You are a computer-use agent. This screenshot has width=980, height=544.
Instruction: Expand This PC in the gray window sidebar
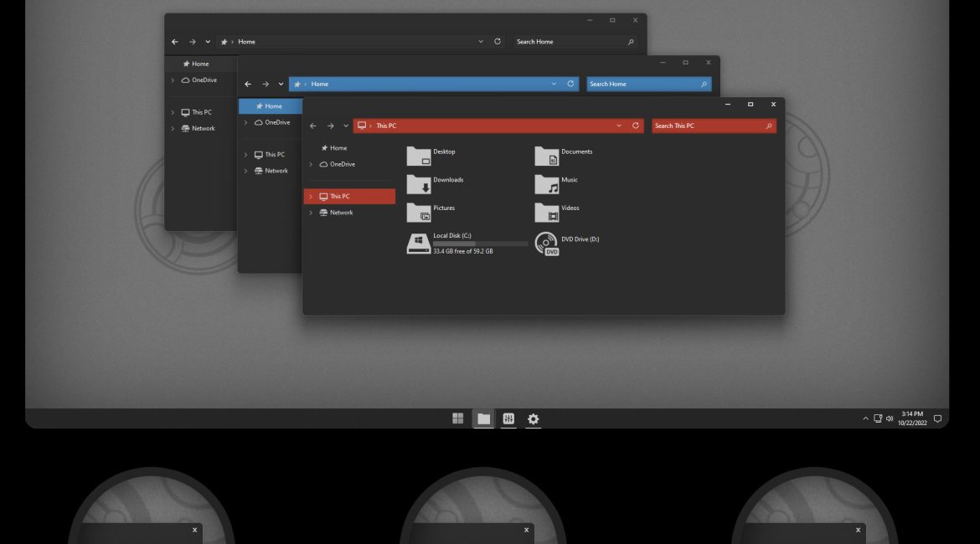173,112
